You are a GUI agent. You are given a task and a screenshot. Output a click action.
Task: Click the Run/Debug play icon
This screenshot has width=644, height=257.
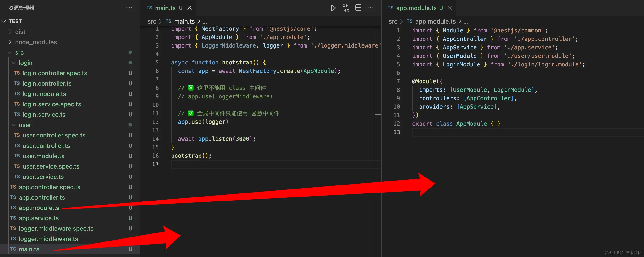[x=333, y=8]
